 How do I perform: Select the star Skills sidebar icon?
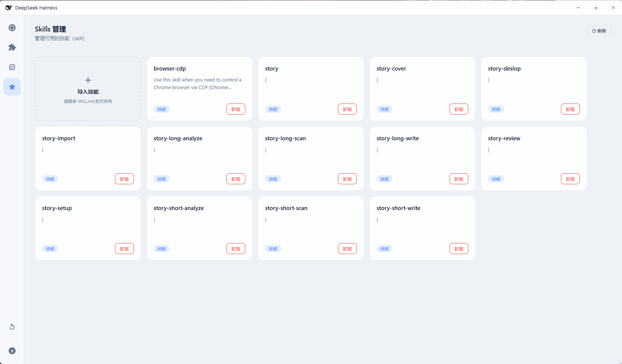[12, 87]
